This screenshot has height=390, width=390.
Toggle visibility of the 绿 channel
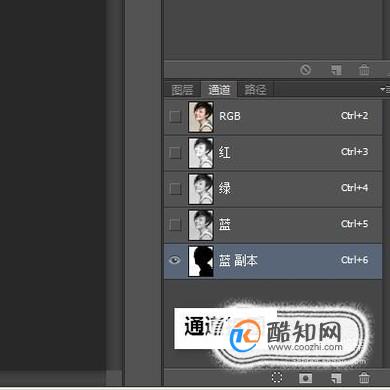pyautogui.click(x=175, y=189)
